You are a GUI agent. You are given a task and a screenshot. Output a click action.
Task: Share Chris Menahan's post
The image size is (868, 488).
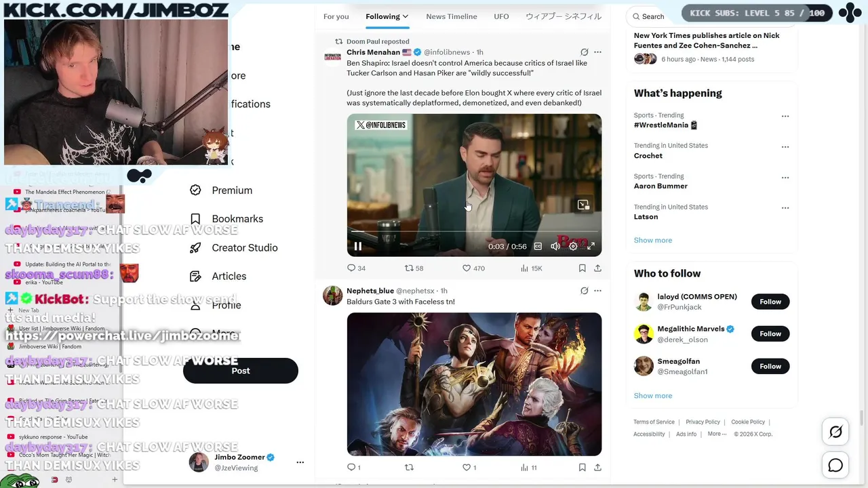[x=597, y=268]
